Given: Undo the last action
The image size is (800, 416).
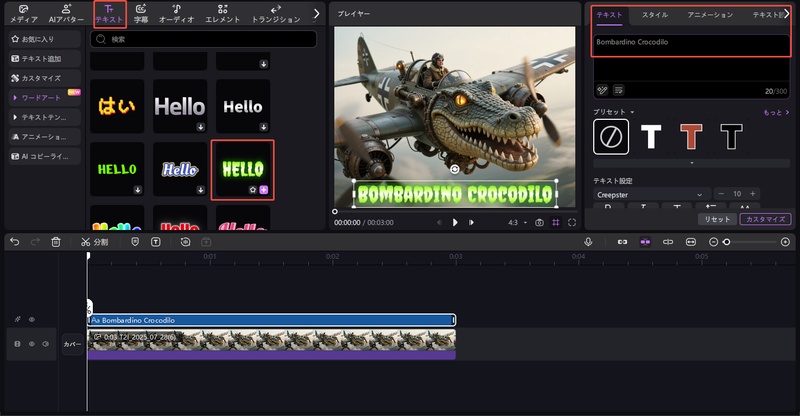Looking at the screenshot, I should click(x=14, y=242).
